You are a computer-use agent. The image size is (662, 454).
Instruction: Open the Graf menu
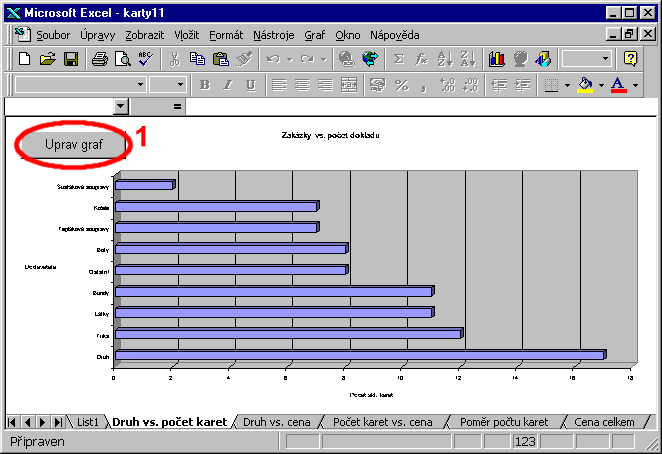[x=314, y=35]
